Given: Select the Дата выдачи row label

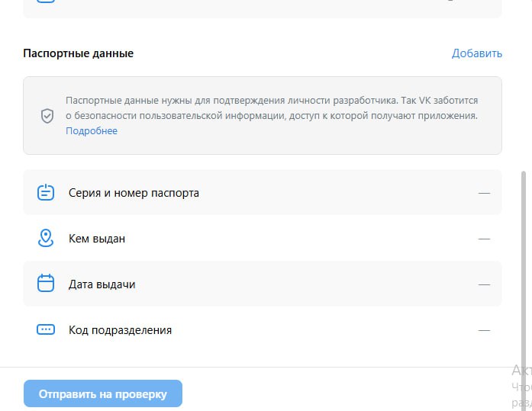Looking at the screenshot, I should tap(102, 284).
